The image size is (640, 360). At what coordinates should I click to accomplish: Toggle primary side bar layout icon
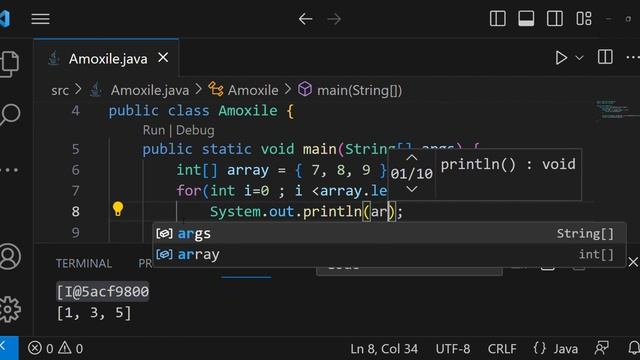tap(498, 18)
